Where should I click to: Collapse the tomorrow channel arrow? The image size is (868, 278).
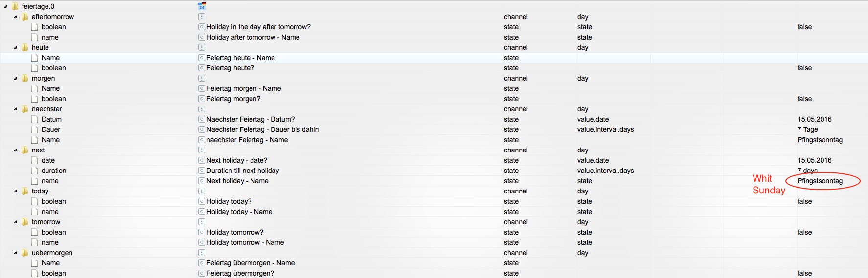click(15, 222)
